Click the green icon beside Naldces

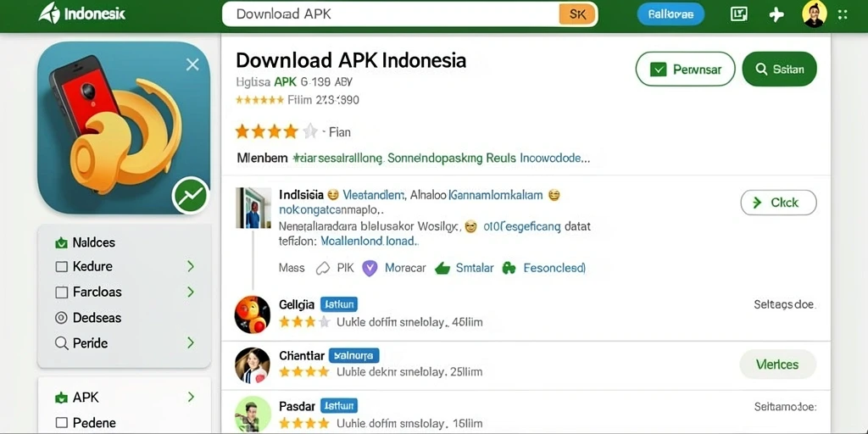point(61,242)
